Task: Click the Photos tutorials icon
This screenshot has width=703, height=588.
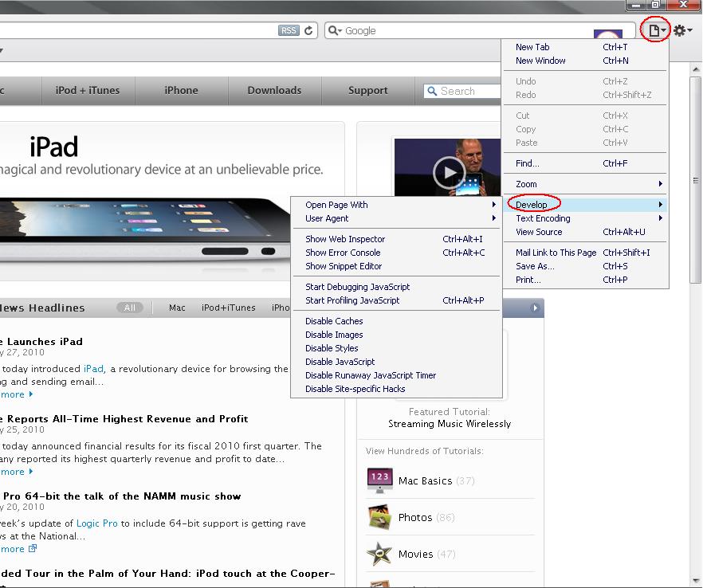Action: [x=379, y=517]
